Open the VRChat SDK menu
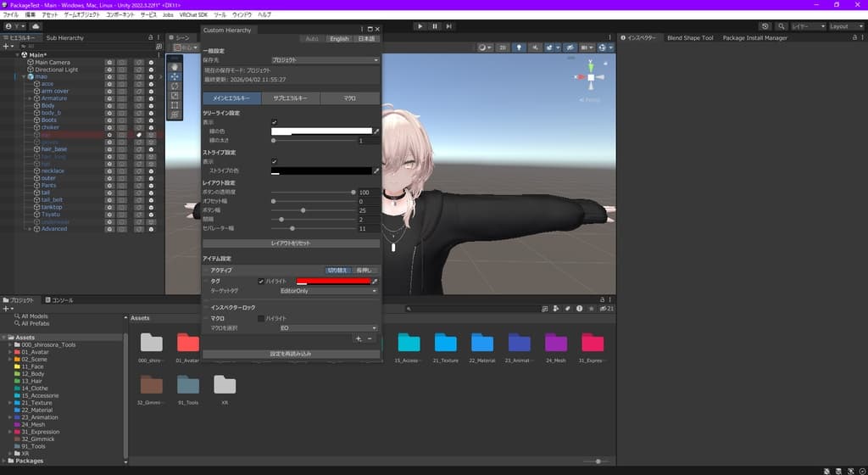 pyautogui.click(x=193, y=15)
